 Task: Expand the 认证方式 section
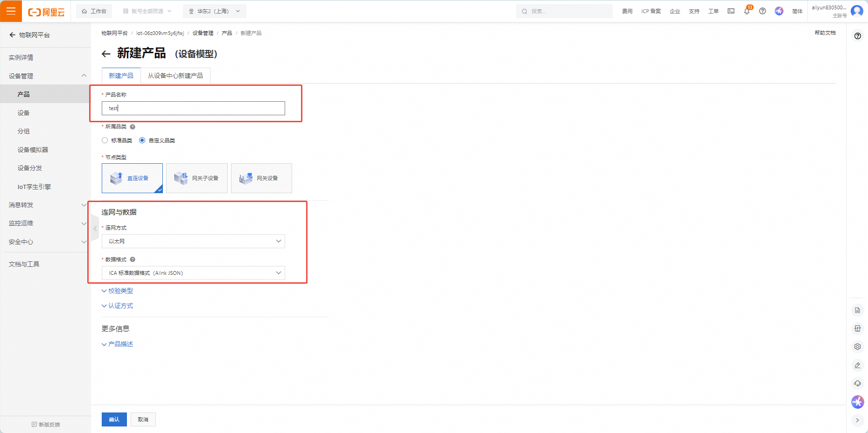tap(118, 306)
